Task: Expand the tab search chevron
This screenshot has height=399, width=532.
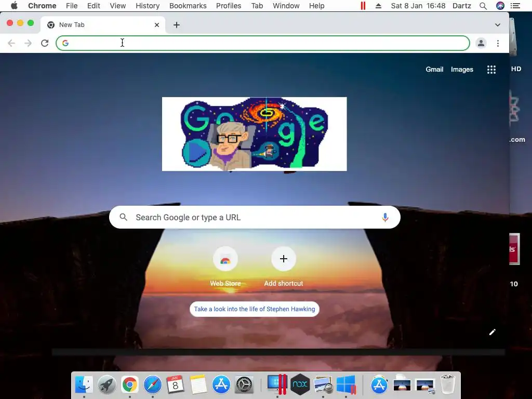Action: [497, 25]
